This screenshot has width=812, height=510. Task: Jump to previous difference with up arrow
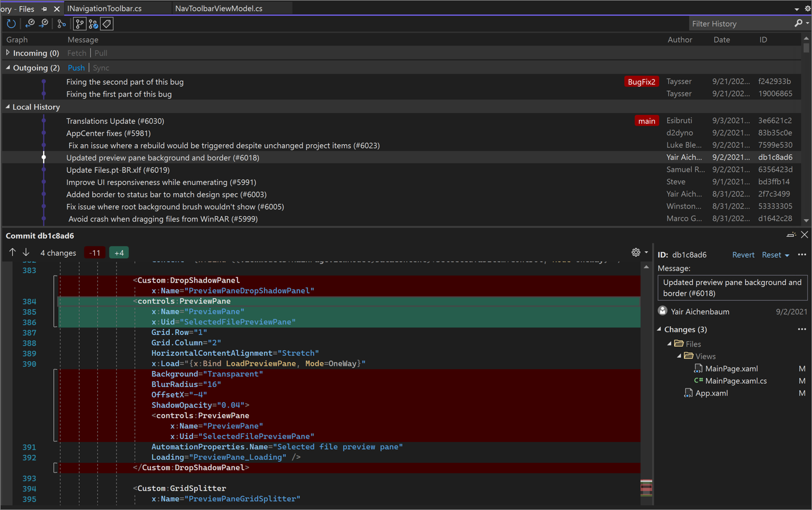(12, 252)
